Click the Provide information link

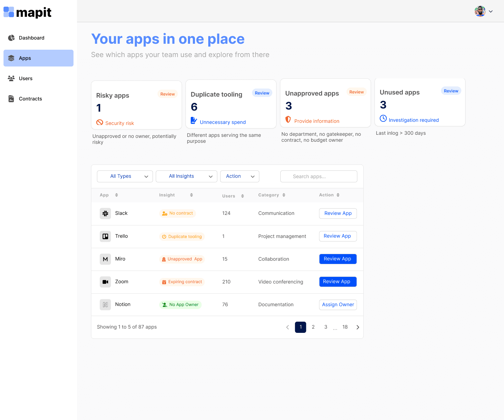(x=317, y=121)
